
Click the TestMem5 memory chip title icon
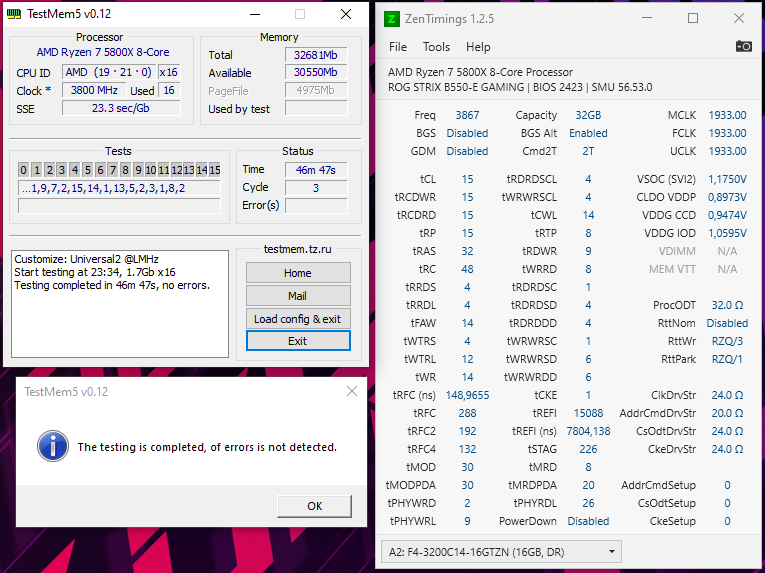[14, 14]
